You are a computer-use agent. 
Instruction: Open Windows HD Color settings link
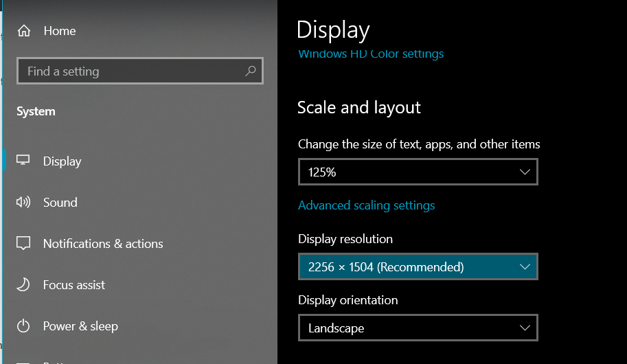tap(371, 54)
